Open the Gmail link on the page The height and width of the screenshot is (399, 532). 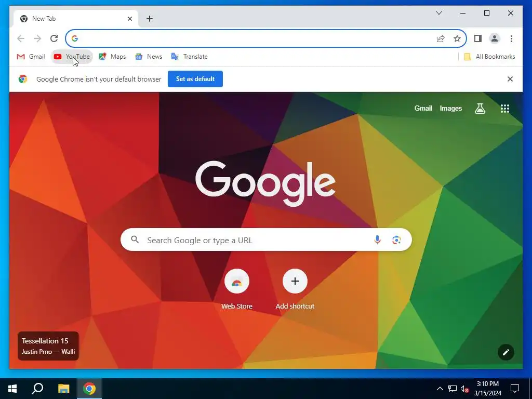point(423,108)
